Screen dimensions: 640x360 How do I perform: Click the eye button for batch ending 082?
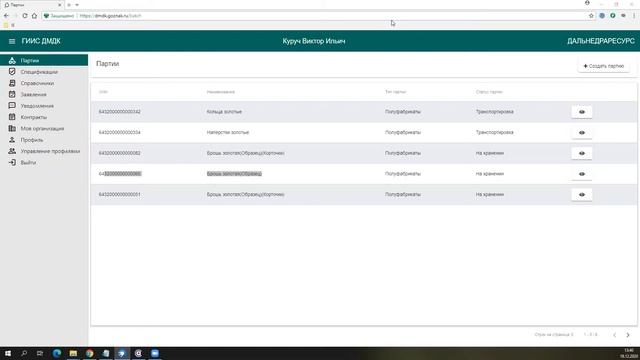click(582, 153)
